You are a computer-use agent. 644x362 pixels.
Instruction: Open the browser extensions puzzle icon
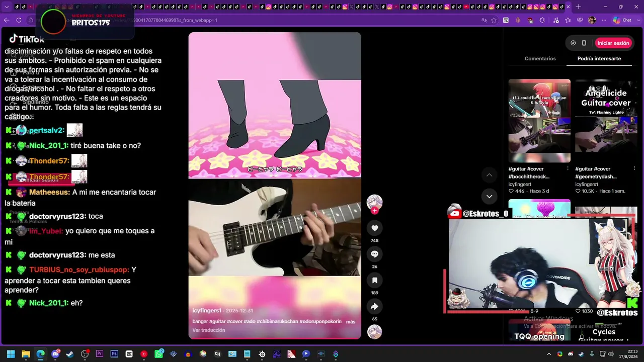542,20
